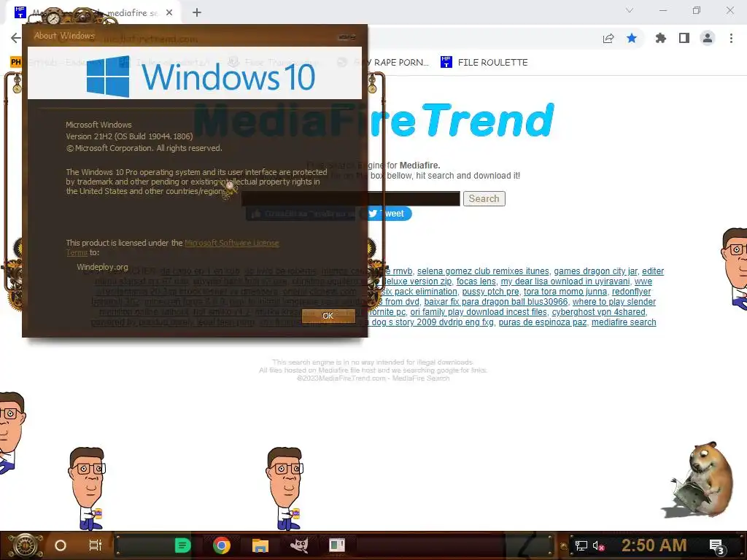Close the About Windows dialog
The height and width of the screenshot is (560, 747).
coord(347,36)
